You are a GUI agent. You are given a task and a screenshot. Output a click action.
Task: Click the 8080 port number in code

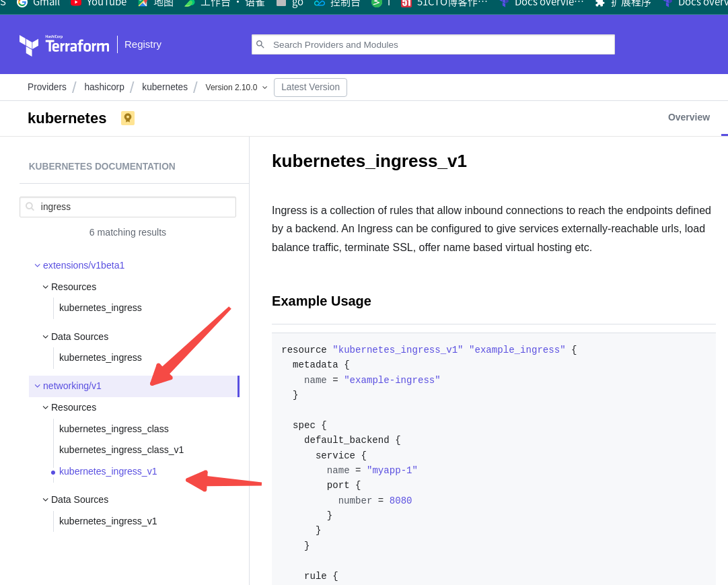(401, 500)
